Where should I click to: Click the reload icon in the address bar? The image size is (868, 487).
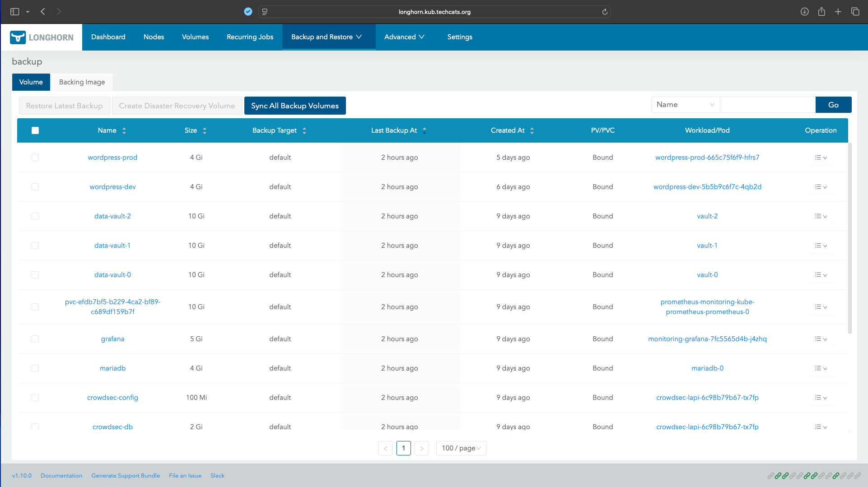tap(605, 12)
